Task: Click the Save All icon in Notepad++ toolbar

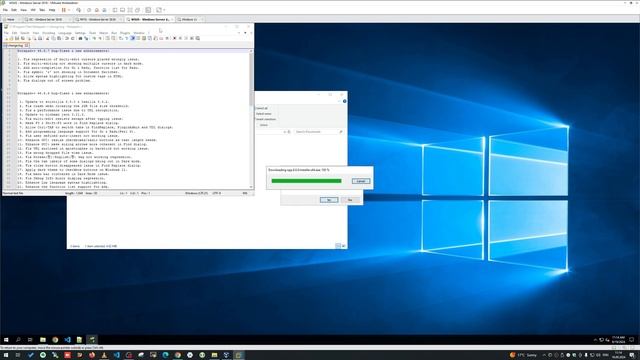Action: click(23, 38)
